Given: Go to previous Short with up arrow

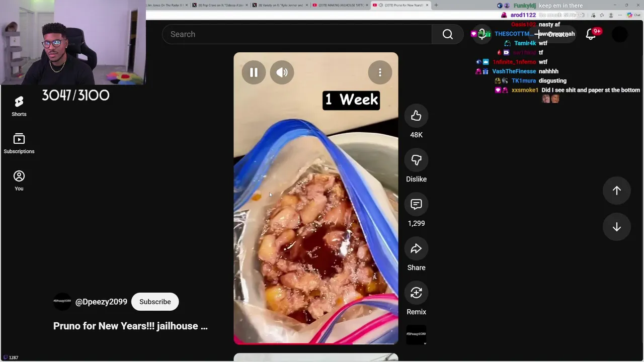Looking at the screenshot, I should (617, 191).
